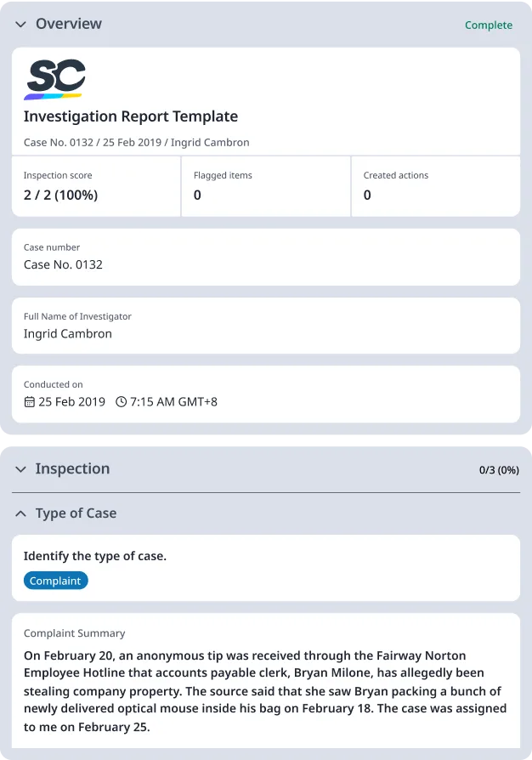
Task: Select the blue Complaint tag
Action: tap(55, 581)
